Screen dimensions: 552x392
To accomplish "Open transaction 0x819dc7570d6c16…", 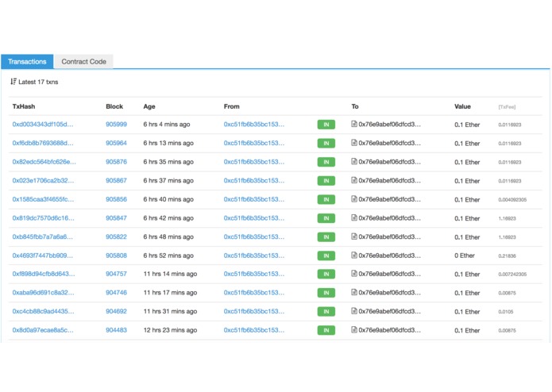I will click(44, 218).
